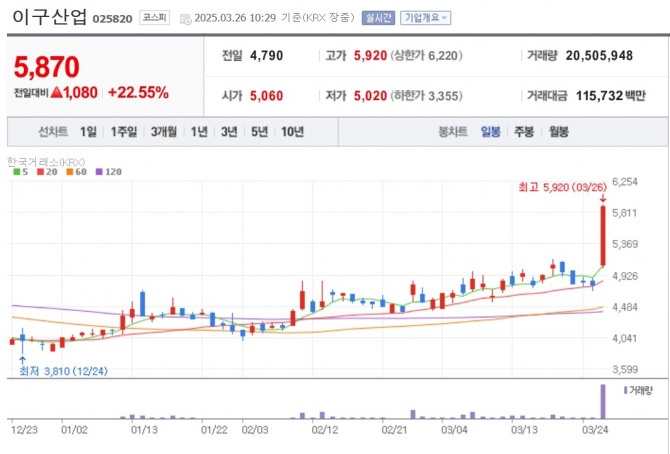
Task: Click the 4,484 price axis label
Action: pyautogui.click(x=625, y=307)
